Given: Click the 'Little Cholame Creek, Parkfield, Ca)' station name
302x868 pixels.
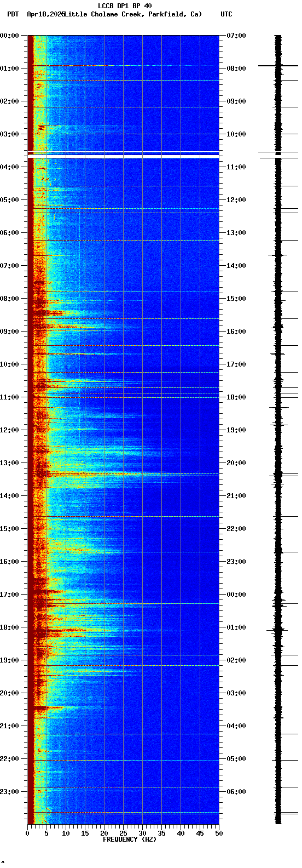Looking at the screenshot, I should pos(133,14).
